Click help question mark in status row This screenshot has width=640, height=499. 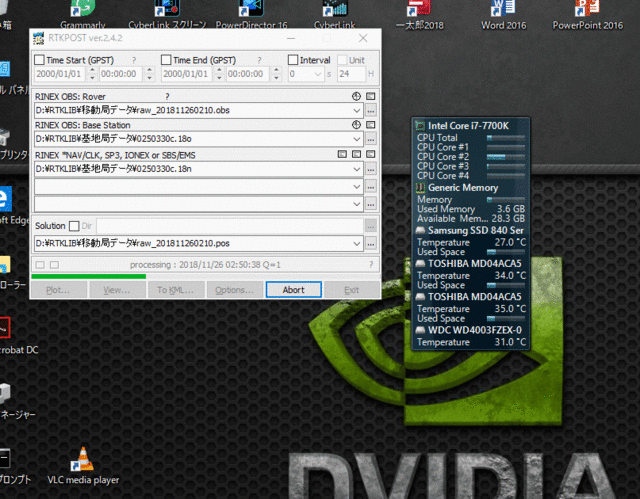pyautogui.click(x=371, y=265)
